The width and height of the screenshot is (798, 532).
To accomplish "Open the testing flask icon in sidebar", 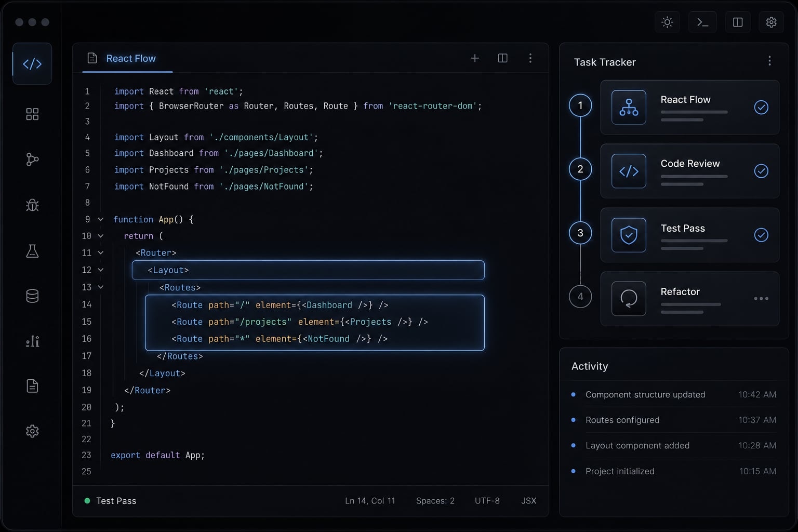I will 32,251.
